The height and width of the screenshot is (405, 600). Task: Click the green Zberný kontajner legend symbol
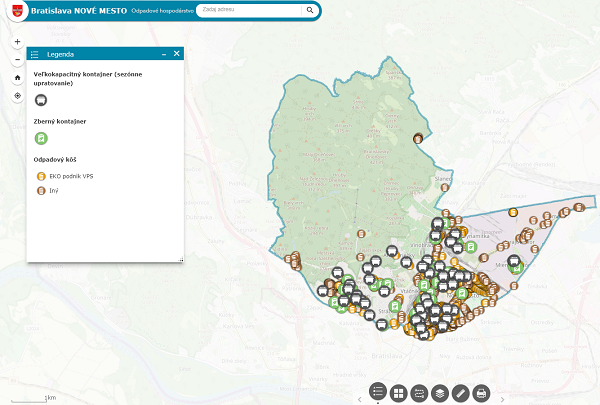tap(41, 139)
